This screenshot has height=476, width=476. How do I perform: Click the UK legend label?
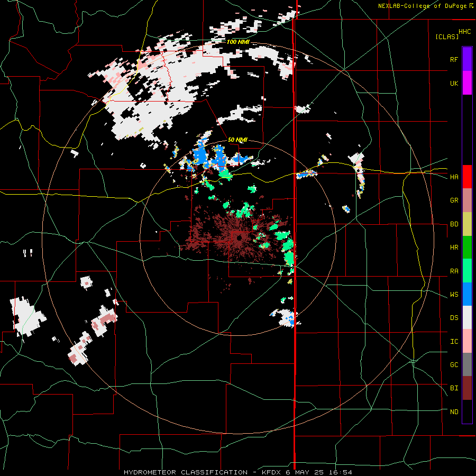454,83
